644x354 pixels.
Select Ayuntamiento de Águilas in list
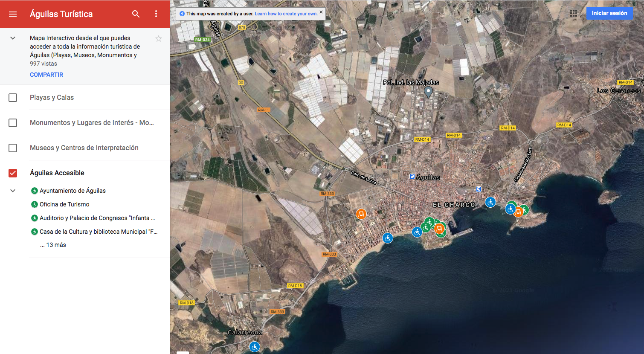(73, 191)
